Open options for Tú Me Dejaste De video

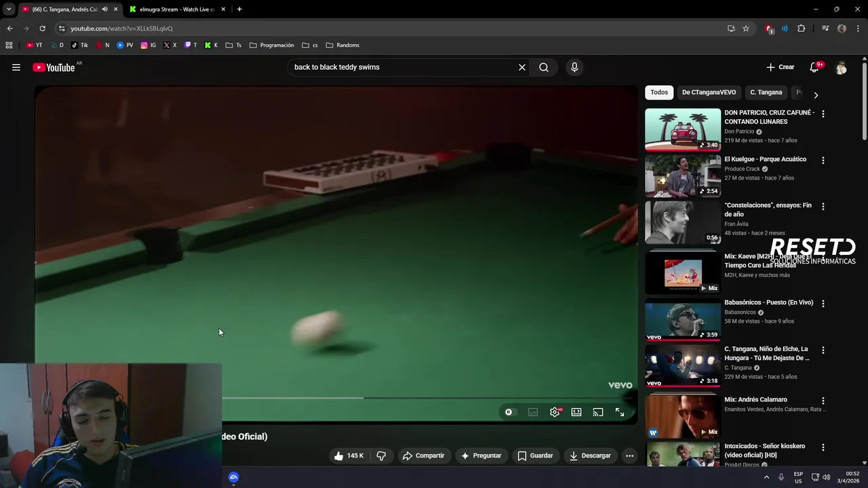(823, 350)
